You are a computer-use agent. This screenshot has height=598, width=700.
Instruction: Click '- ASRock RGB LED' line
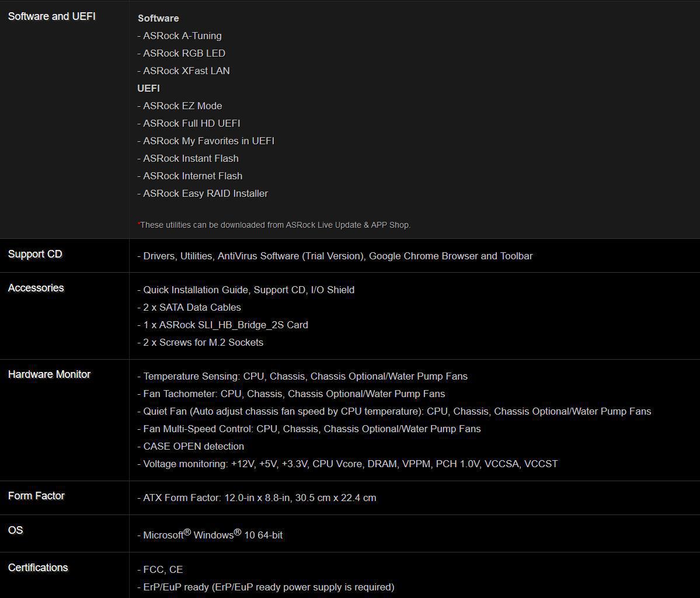(x=181, y=53)
